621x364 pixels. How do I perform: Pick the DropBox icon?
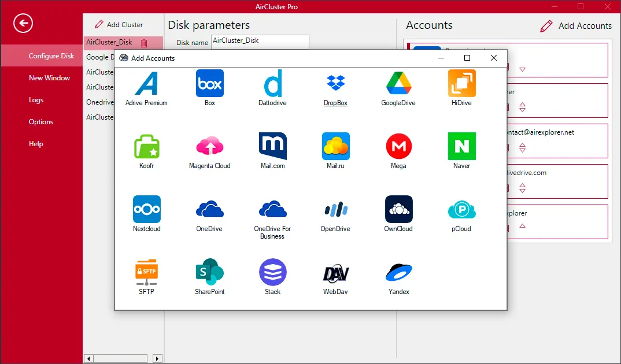335,83
